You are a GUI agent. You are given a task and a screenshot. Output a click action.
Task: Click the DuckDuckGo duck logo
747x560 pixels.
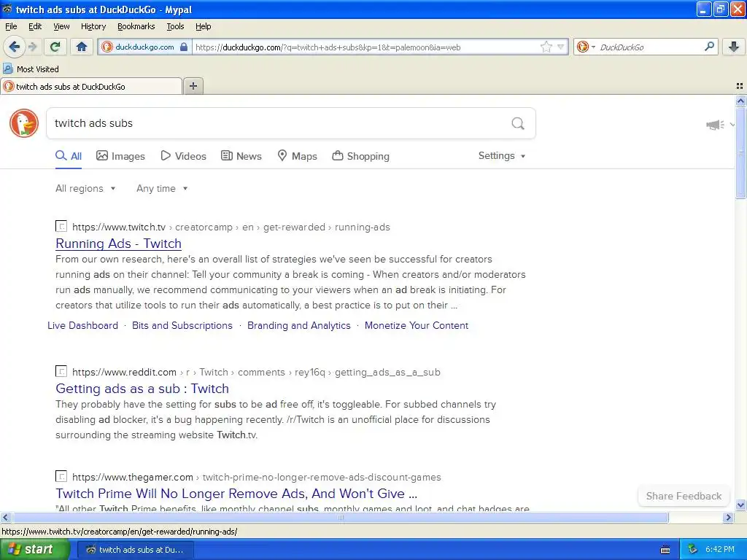tap(24, 122)
